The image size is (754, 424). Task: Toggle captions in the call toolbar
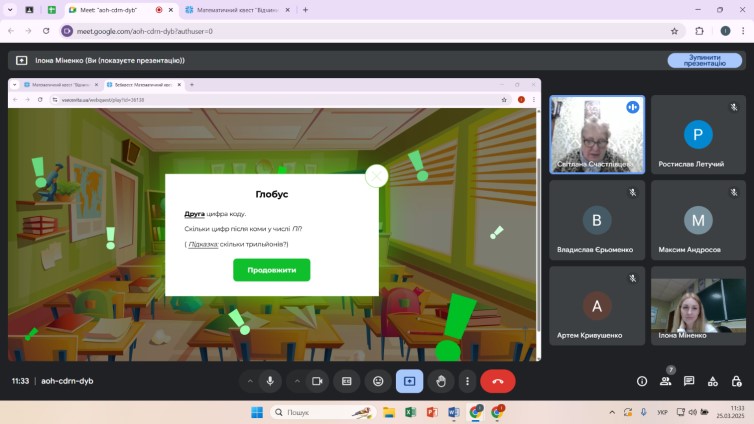(347, 381)
